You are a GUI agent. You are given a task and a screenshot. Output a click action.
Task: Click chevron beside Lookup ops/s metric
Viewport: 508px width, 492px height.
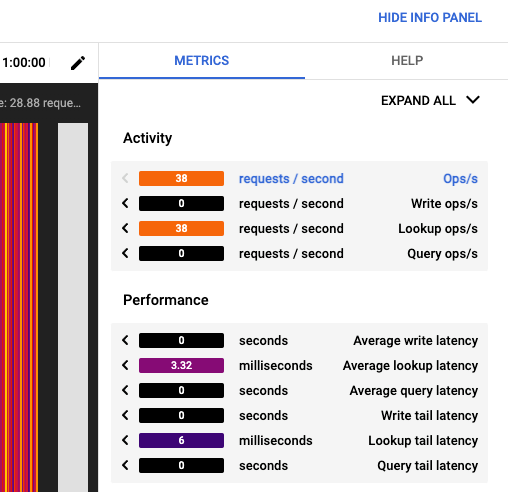(x=125, y=228)
